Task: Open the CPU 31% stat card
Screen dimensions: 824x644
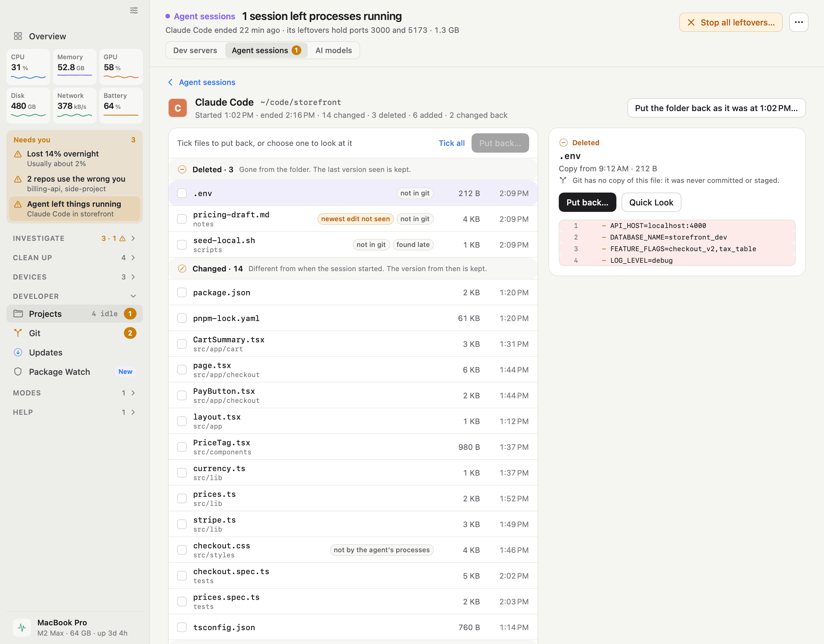Action: point(28,67)
